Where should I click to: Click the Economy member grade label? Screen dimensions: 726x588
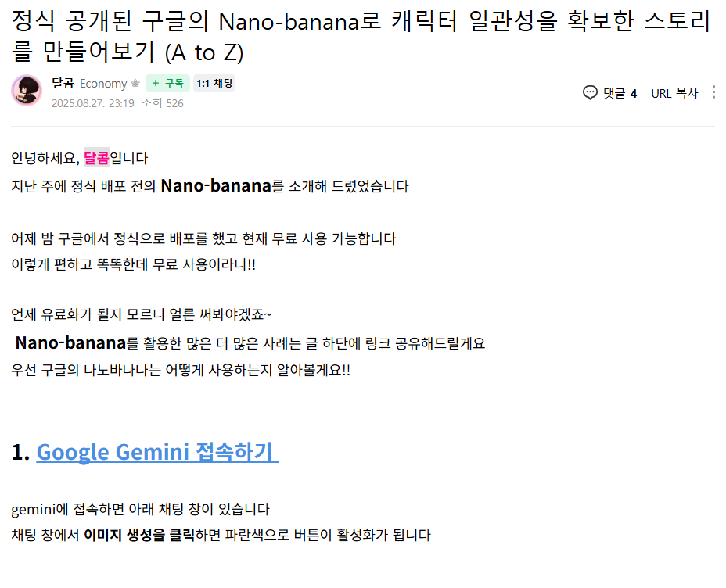pyautogui.click(x=103, y=84)
